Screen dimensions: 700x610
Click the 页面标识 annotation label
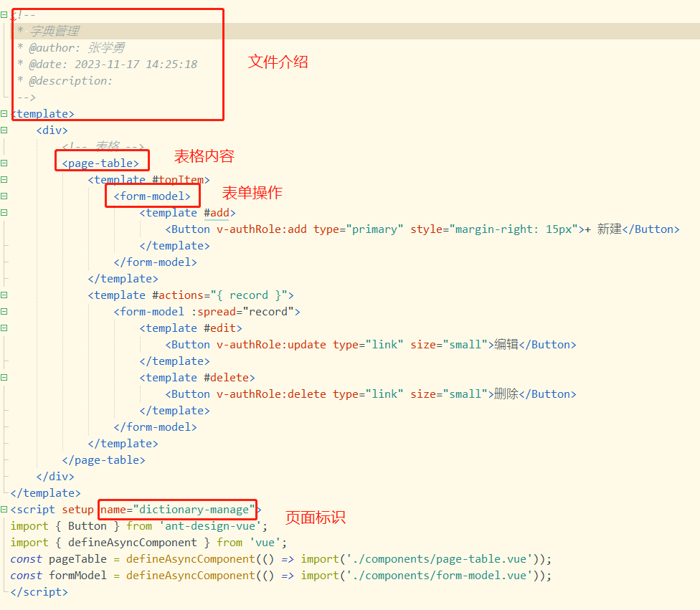(x=315, y=517)
